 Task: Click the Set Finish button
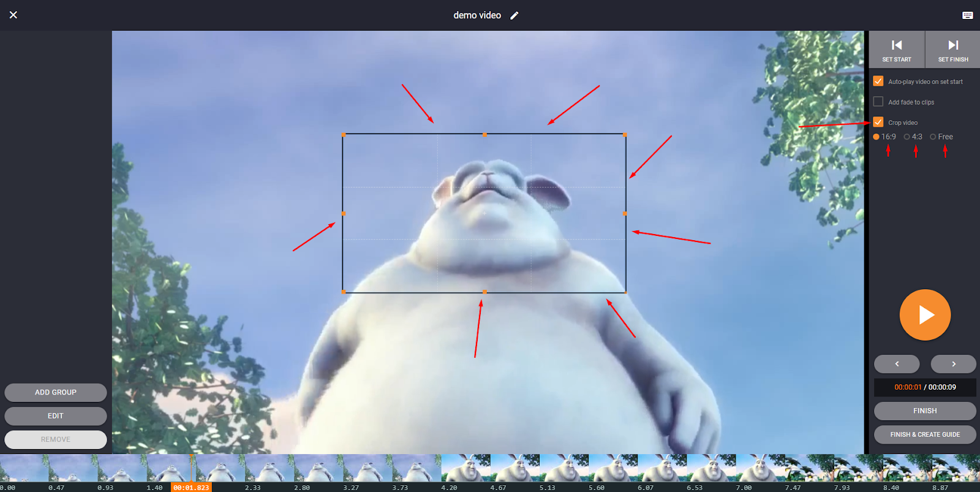coord(953,50)
